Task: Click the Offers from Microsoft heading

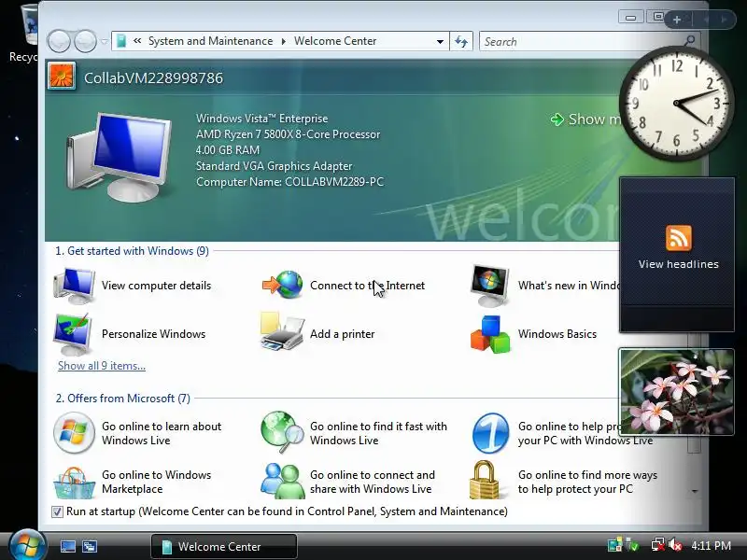Action: click(123, 399)
